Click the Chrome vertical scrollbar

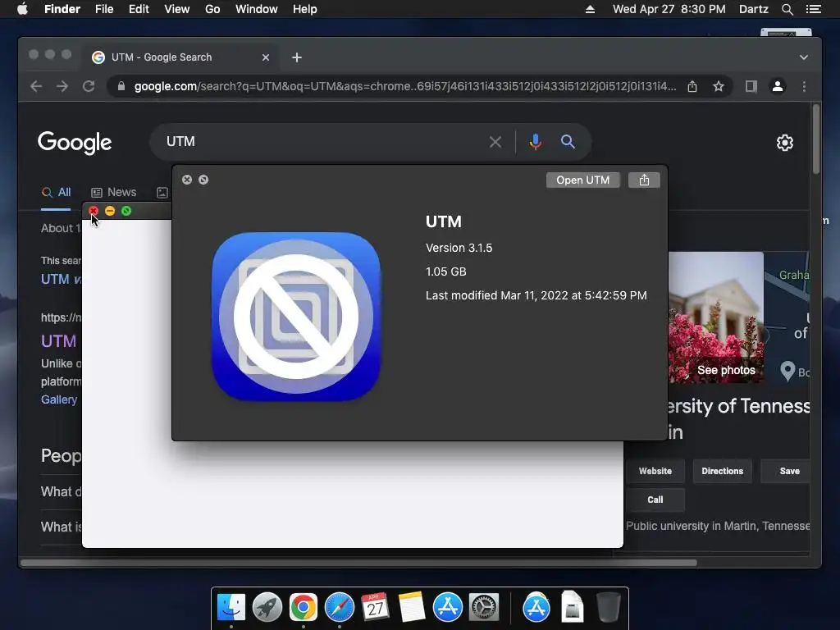click(x=816, y=139)
